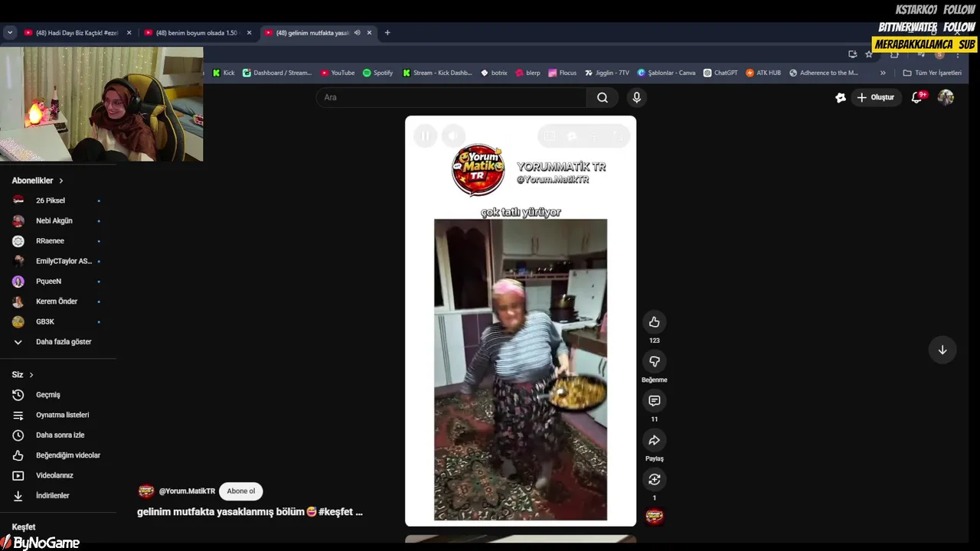980x551 pixels.
Task: Open the Şablonlar - Canva bookmark
Action: coord(667,73)
